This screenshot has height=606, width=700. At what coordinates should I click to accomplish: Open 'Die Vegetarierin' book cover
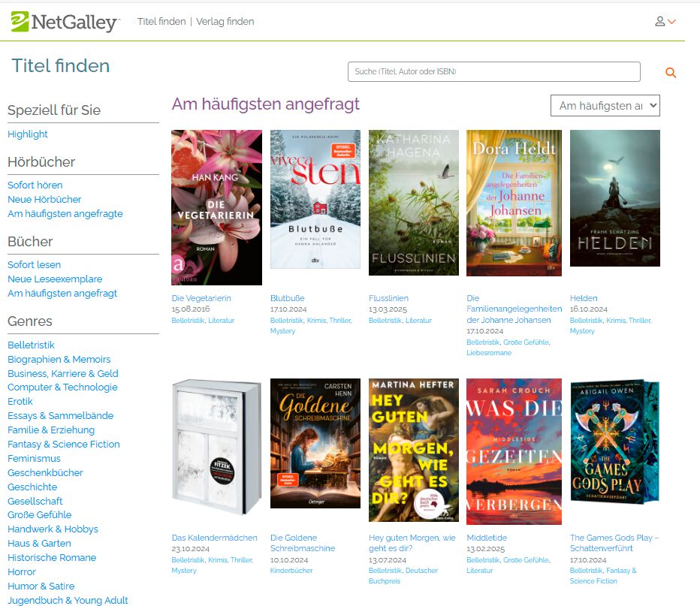pyautogui.click(x=216, y=207)
